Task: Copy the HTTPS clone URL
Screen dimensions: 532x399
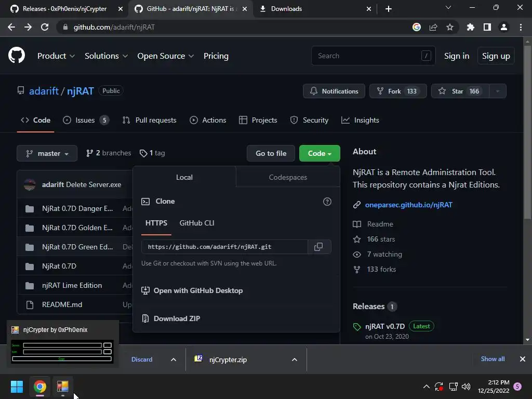Action: [x=318, y=247]
